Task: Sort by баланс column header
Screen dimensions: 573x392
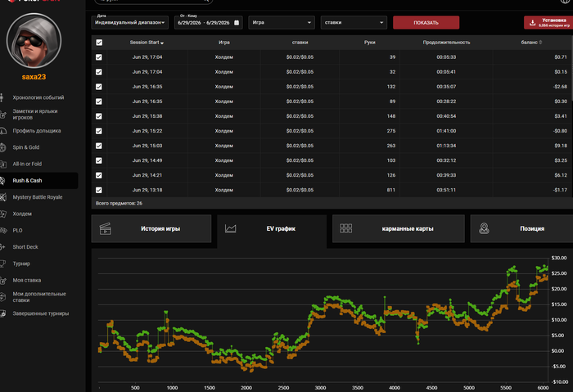Action: click(x=531, y=43)
